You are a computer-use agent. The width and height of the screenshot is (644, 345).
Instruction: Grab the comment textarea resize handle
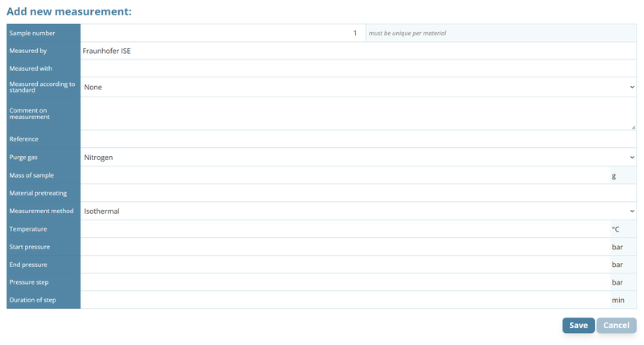(633, 126)
